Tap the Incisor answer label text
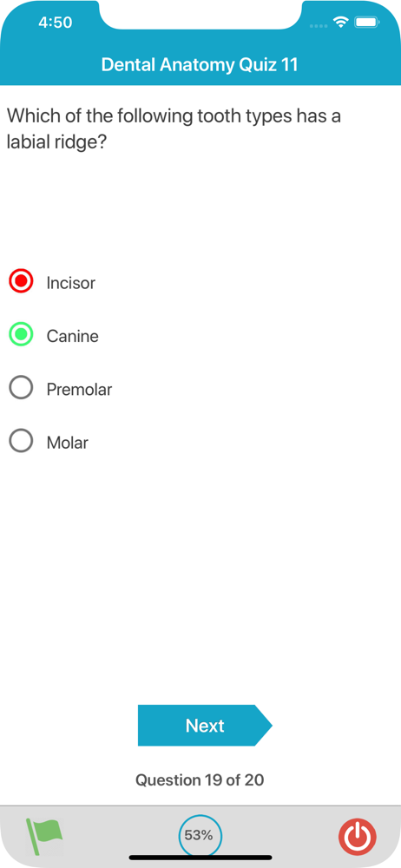401x868 pixels. pos(71,284)
